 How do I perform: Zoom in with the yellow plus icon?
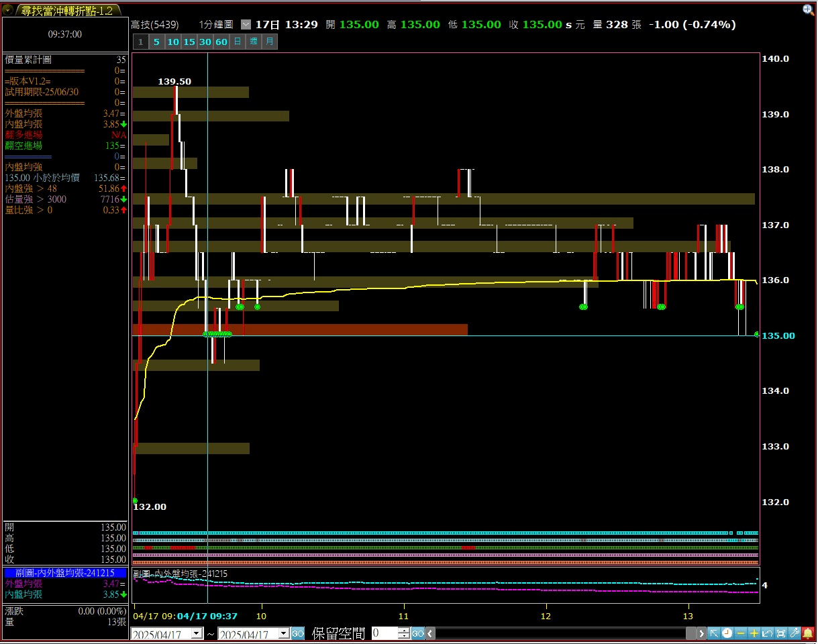click(x=754, y=633)
